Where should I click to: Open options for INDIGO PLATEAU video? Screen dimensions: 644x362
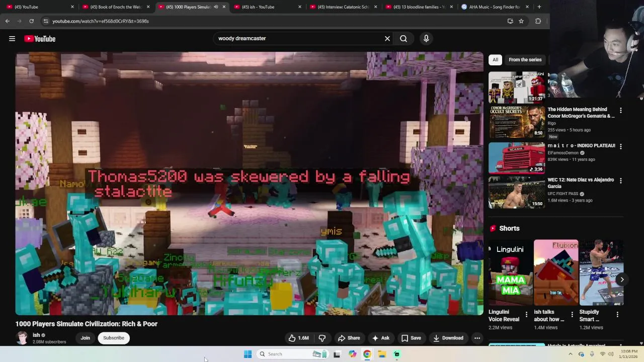[x=620, y=146]
